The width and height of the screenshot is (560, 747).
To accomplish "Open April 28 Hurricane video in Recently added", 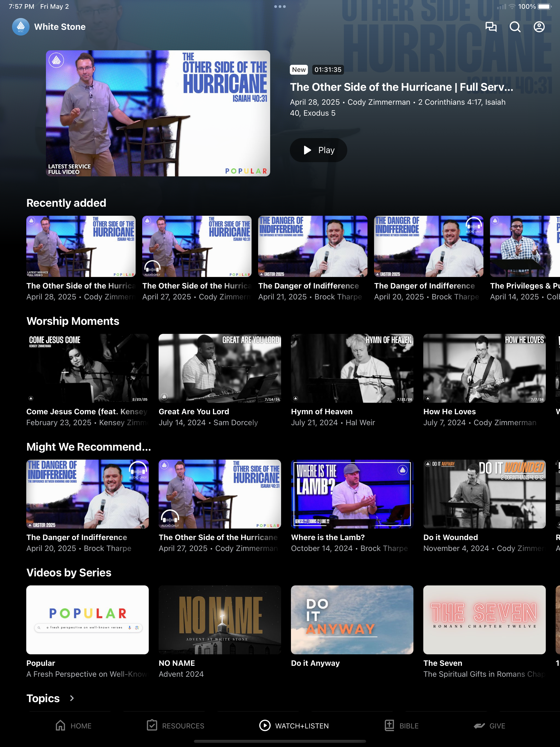I will 81,246.
